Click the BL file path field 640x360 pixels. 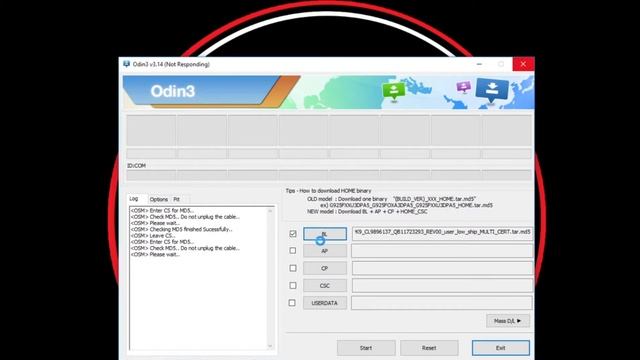442,233
